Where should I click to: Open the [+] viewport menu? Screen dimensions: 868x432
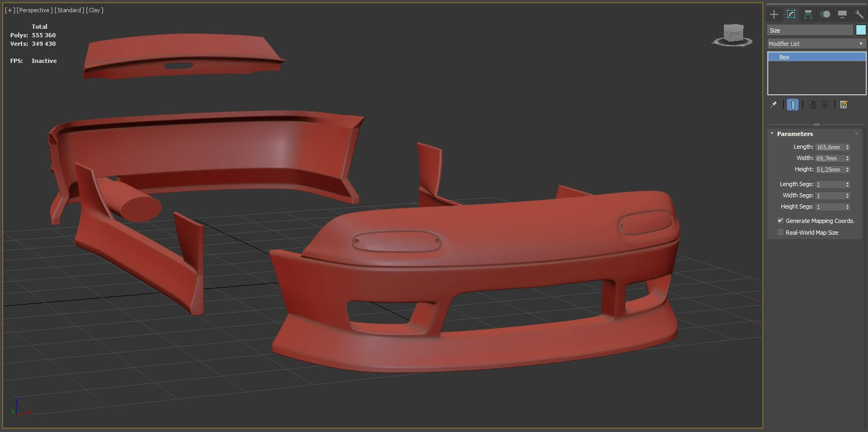10,10
